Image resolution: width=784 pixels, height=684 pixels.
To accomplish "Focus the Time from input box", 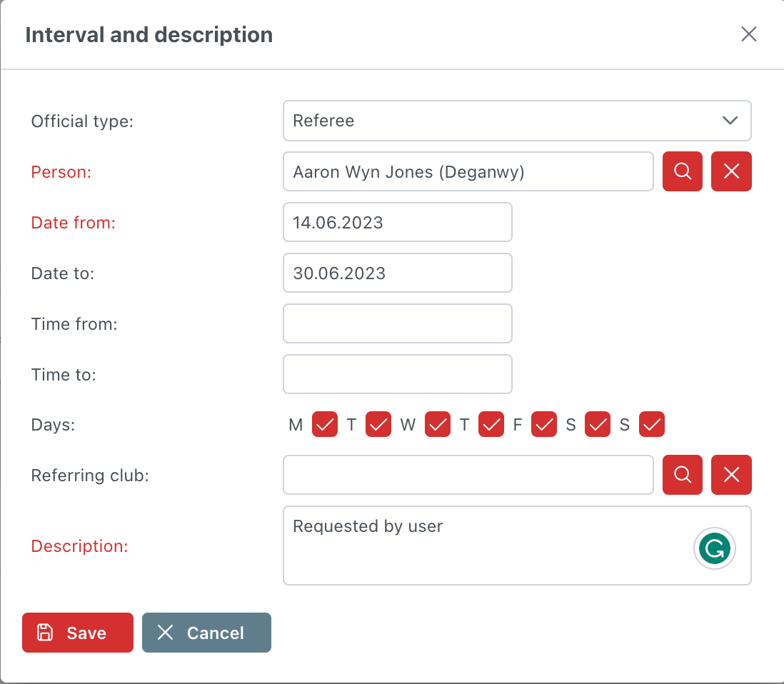I will [x=397, y=323].
